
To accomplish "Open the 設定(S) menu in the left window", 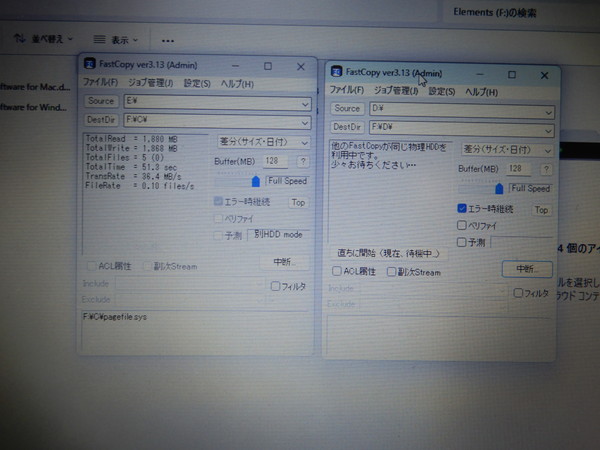I will point(197,83).
